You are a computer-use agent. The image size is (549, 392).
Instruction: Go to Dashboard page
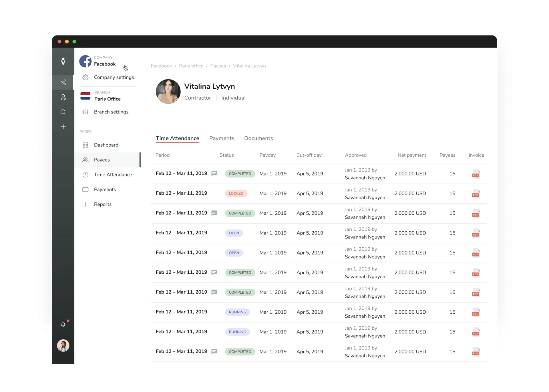pyautogui.click(x=106, y=145)
